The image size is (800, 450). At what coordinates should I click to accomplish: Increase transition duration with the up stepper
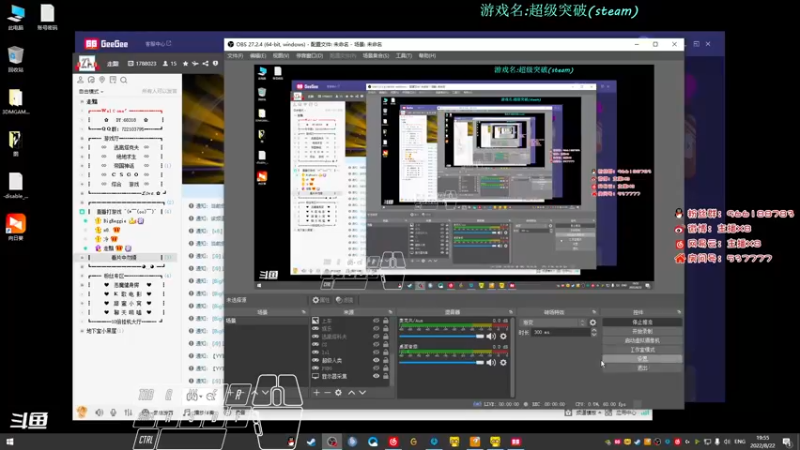(x=593, y=330)
